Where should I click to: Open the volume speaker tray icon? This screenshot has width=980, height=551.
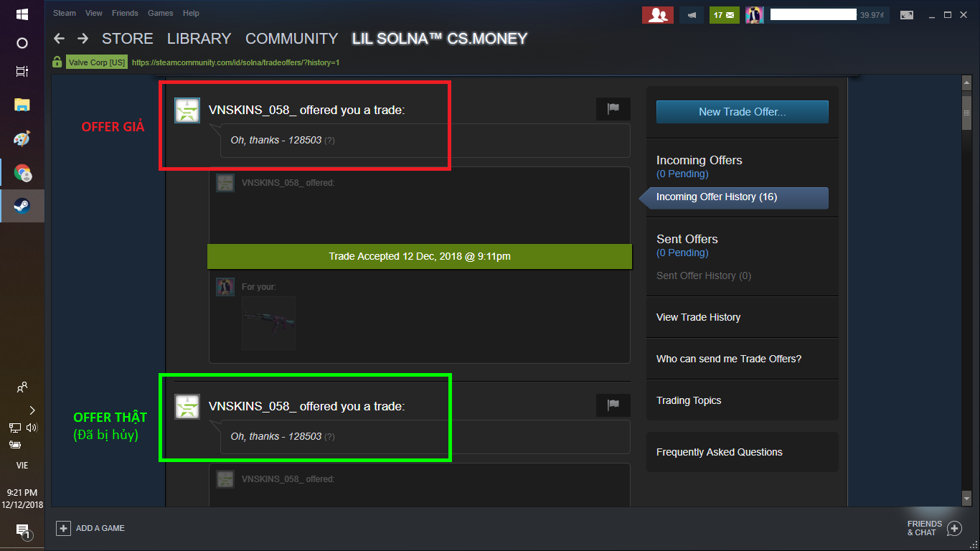[32, 428]
